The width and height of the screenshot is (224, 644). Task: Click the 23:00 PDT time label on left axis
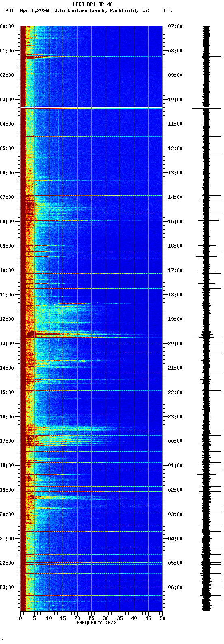point(7,587)
